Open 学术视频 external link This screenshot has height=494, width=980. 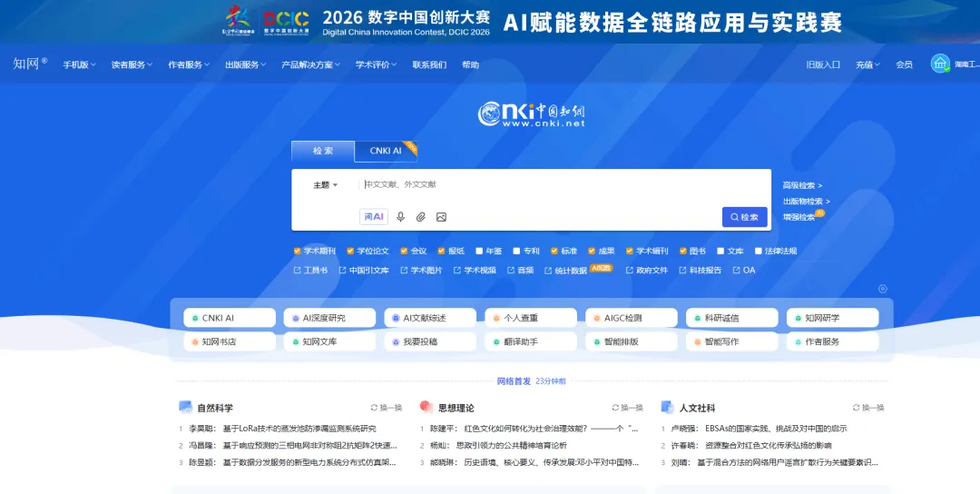[x=475, y=270]
